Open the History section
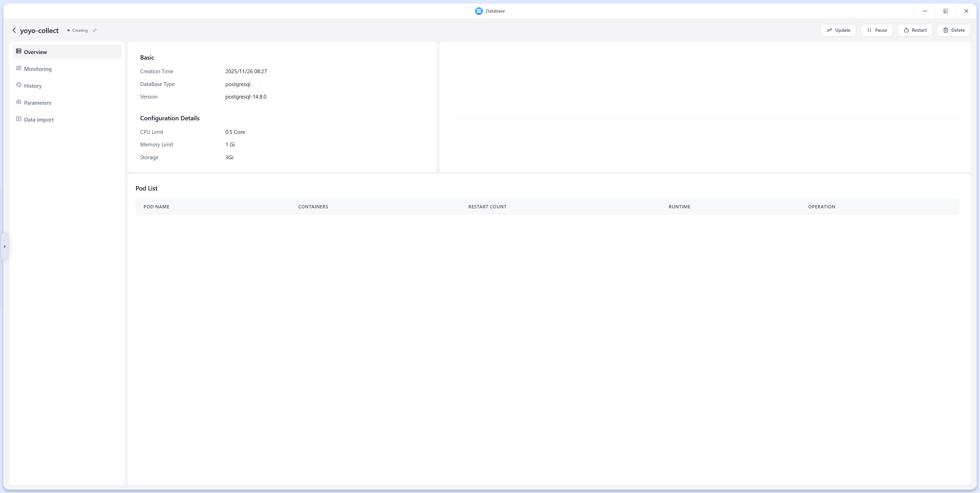This screenshot has width=980, height=493. coord(33,86)
